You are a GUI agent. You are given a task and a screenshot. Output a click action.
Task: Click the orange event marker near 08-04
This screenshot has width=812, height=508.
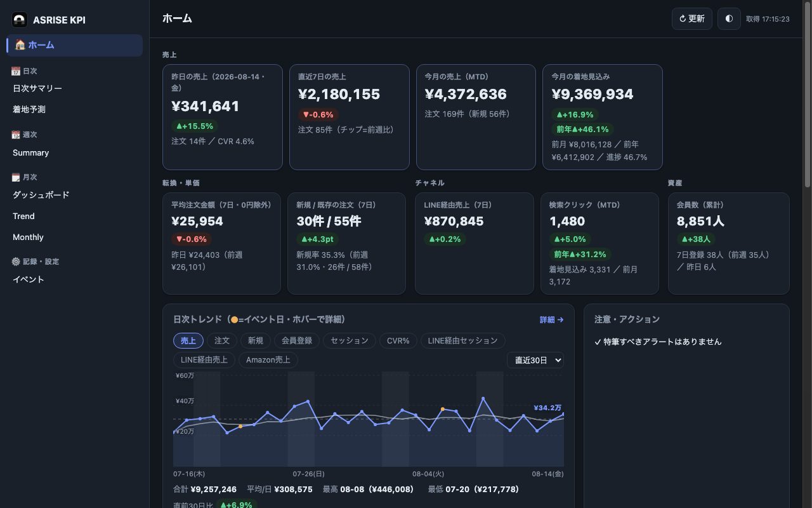[442, 409]
